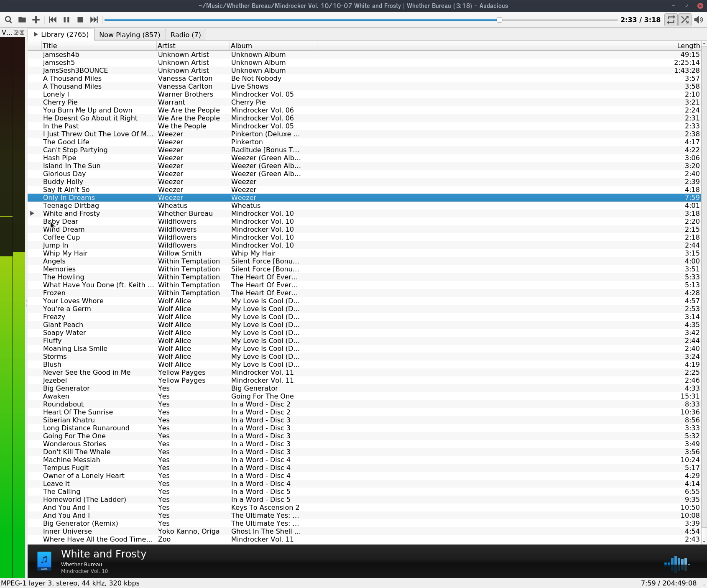Click the 7:59 / 204:49:08 status bar total
This screenshot has width=707, height=588.
click(669, 583)
